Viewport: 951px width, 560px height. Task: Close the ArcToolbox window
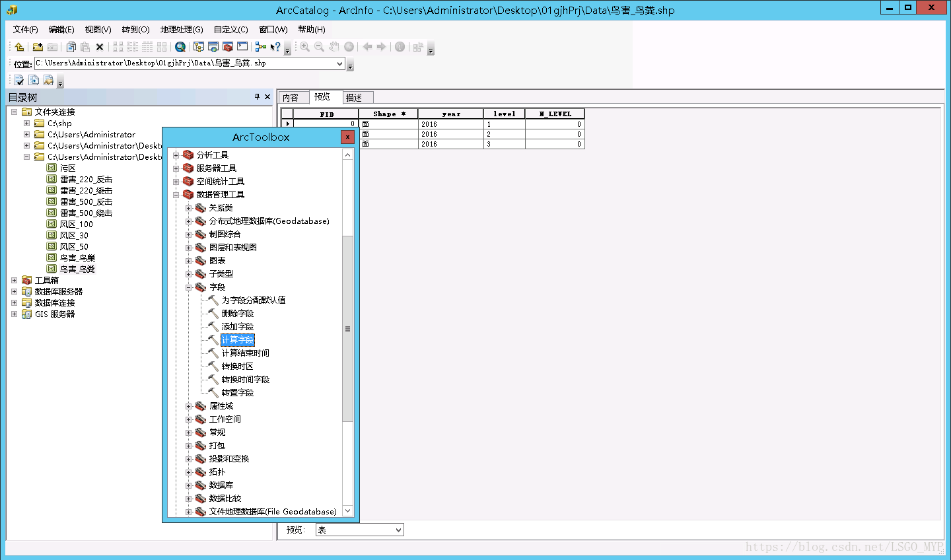[347, 137]
